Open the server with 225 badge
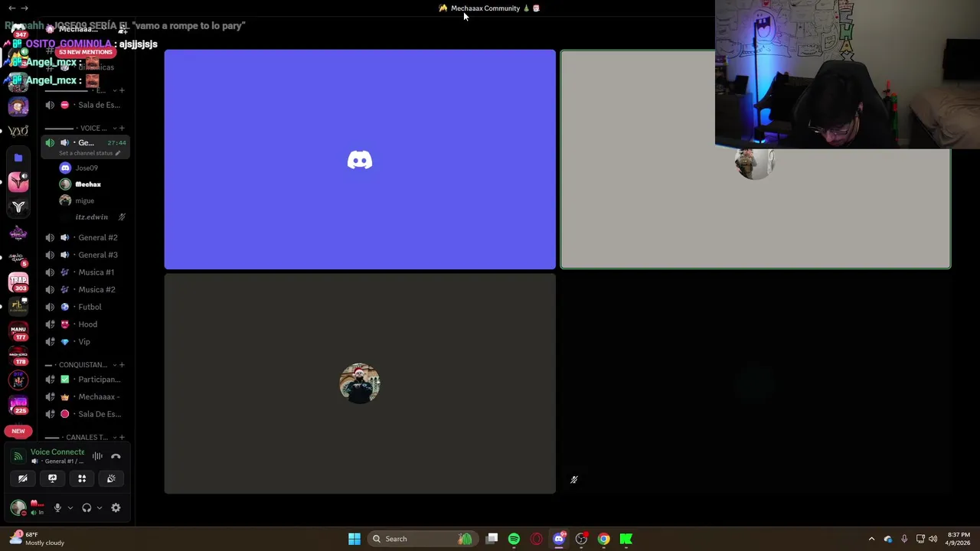This screenshot has width=980, height=551. [x=18, y=404]
